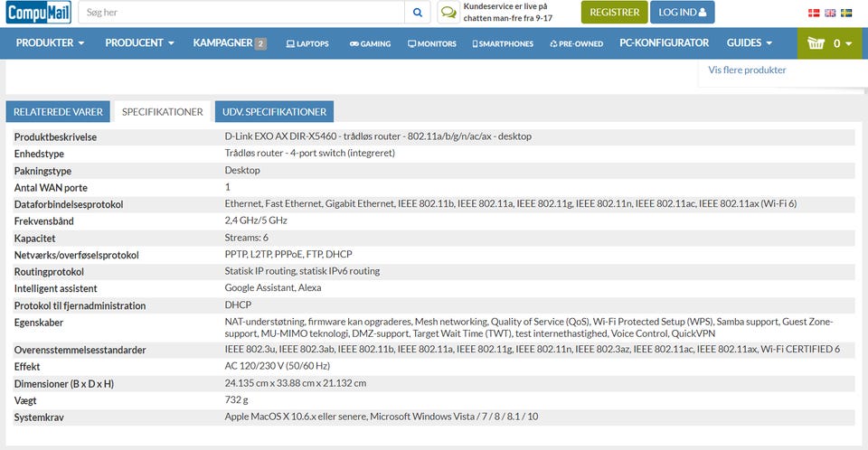The height and width of the screenshot is (450, 868).
Task: Click the 'Overensstemmelsesstandarder' row label
Action: (x=80, y=350)
